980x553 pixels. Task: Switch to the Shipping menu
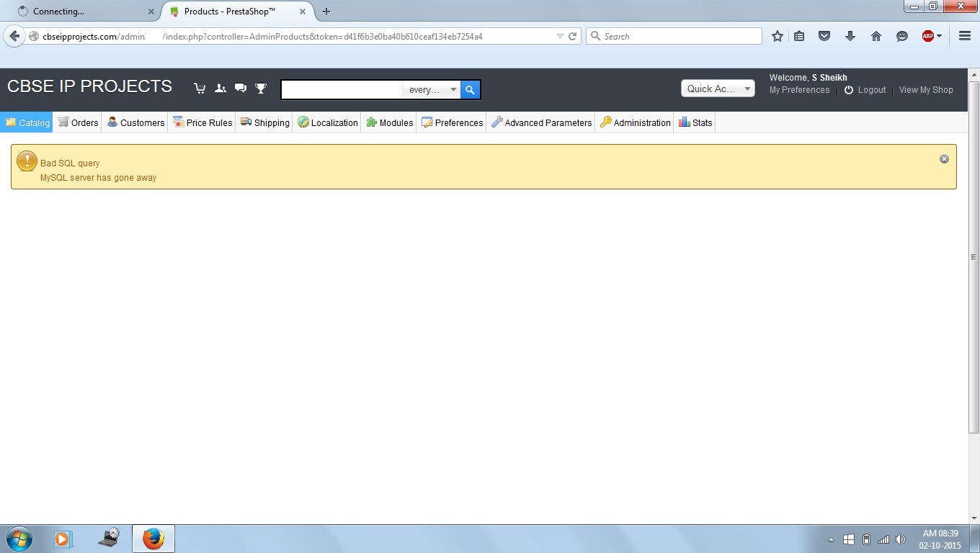click(264, 122)
